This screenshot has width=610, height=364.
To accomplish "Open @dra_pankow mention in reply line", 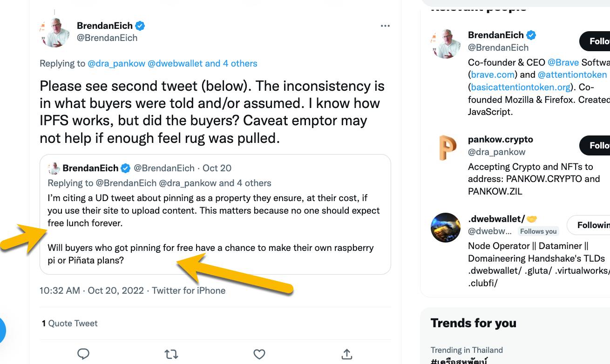I will (116, 63).
